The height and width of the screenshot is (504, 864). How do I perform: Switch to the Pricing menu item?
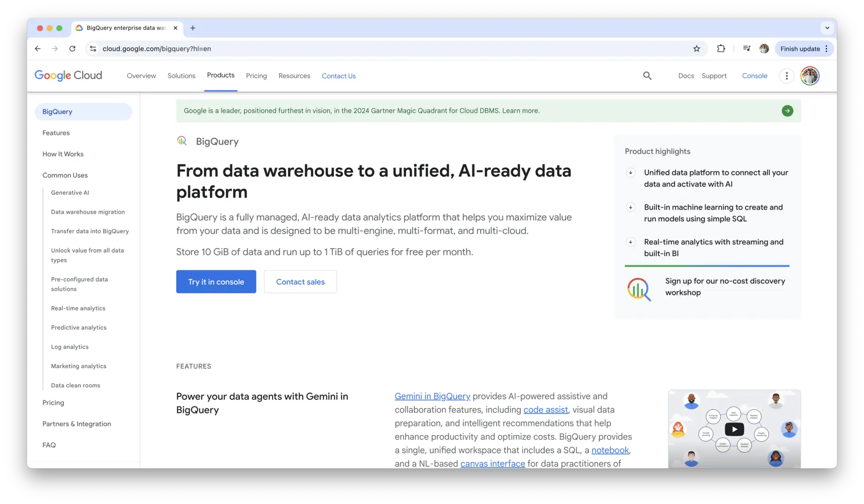[256, 76]
